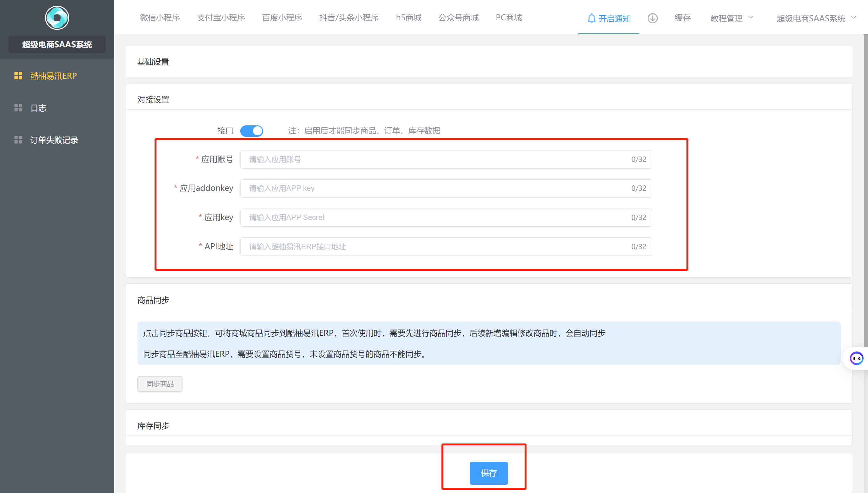
Task: Click grid icon beside 订单失败记录
Action: click(x=18, y=140)
